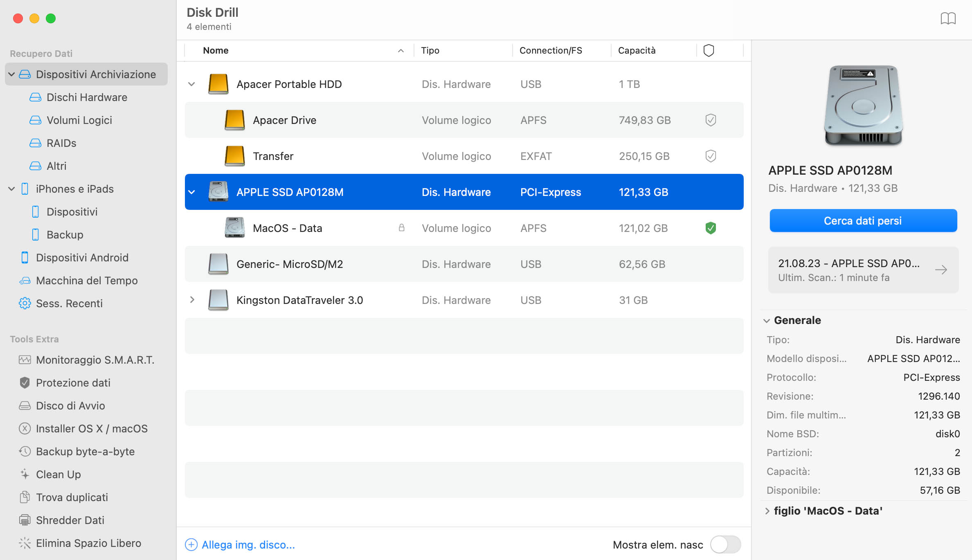Screen dimensions: 972x560
Task: Click the disk0 Nome BSD value
Action: [x=947, y=434]
